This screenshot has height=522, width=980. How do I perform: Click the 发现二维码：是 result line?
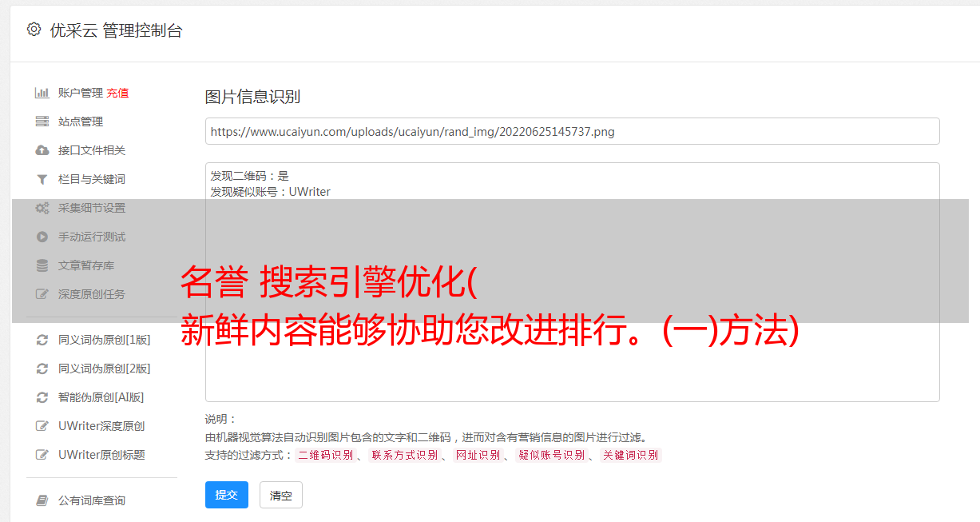[x=250, y=176]
